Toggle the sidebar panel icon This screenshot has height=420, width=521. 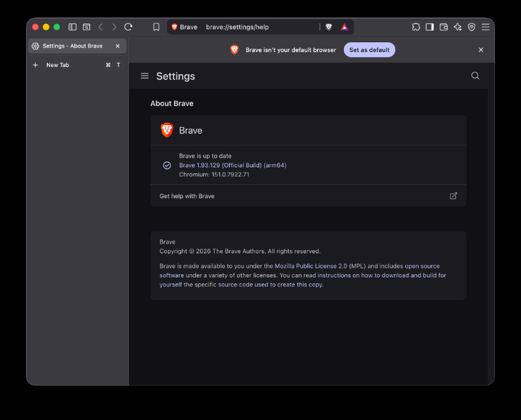[x=430, y=27]
